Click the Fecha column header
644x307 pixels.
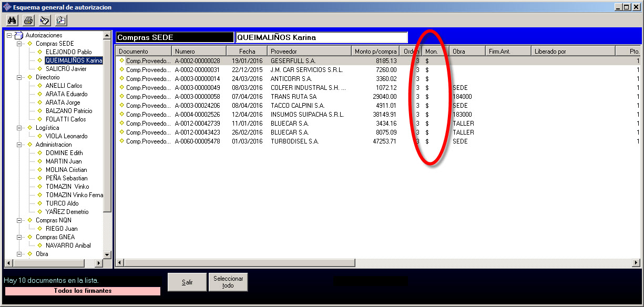click(247, 52)
